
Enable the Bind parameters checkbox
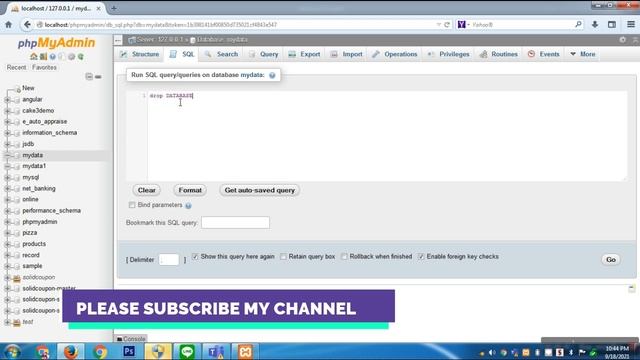point(132,205)
